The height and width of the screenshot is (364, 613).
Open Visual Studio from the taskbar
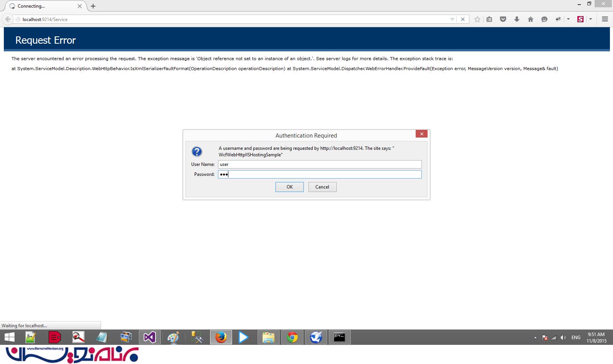(149, 337)
